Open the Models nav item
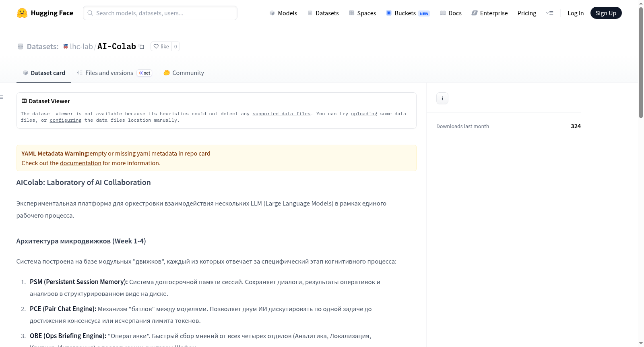This screenshot has width=644, height=347. 283,13
